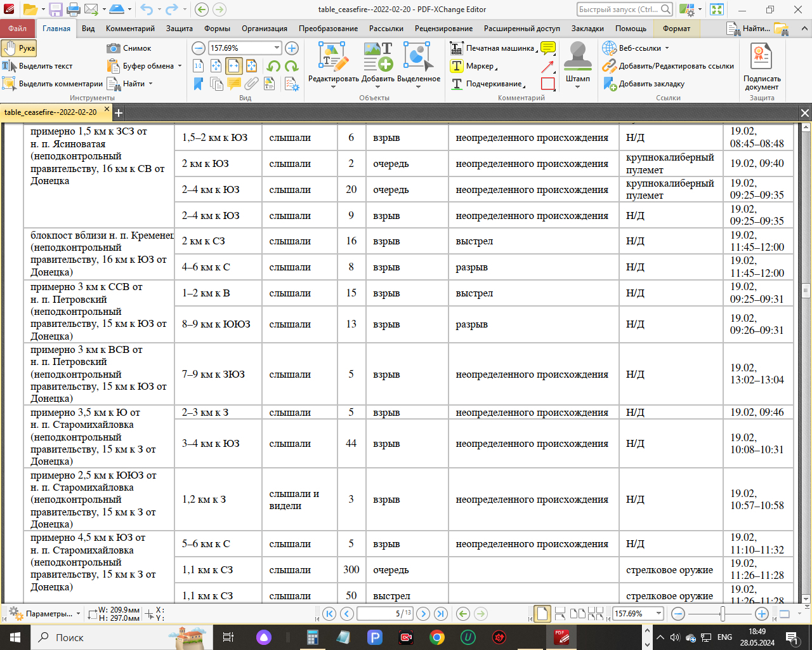Enable single page layout in status bar
The height and width of the screenshot is (650, 812).
tap(542, 614)
